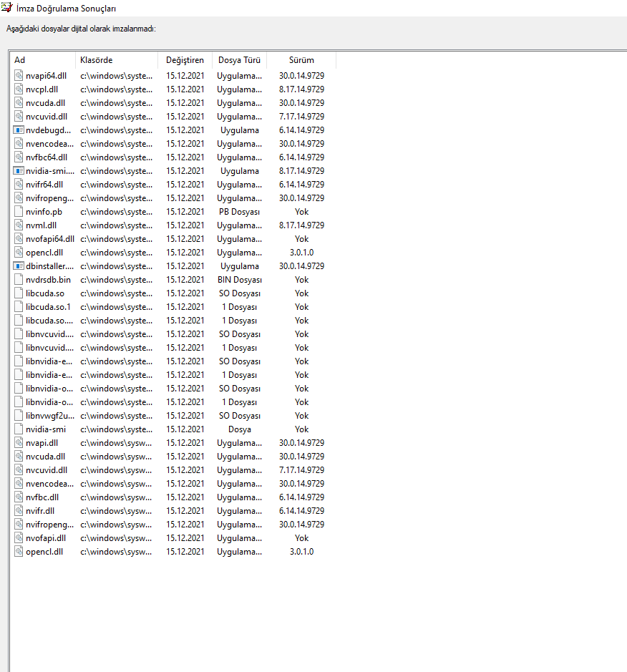
Task: Click the BIN Dosyası file type cell
Action: pyautogui.click(x=240, y=279)
